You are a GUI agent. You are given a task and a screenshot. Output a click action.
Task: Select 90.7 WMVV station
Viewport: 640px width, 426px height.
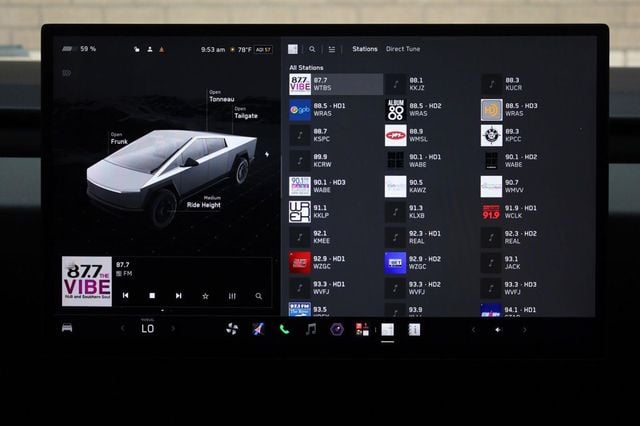pyautogui.click(x=528, y=186)
